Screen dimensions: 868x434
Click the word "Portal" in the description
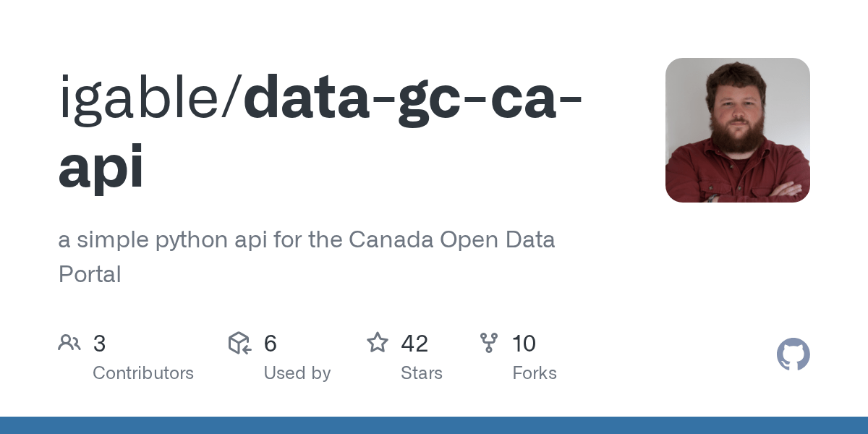coord(90,275)
